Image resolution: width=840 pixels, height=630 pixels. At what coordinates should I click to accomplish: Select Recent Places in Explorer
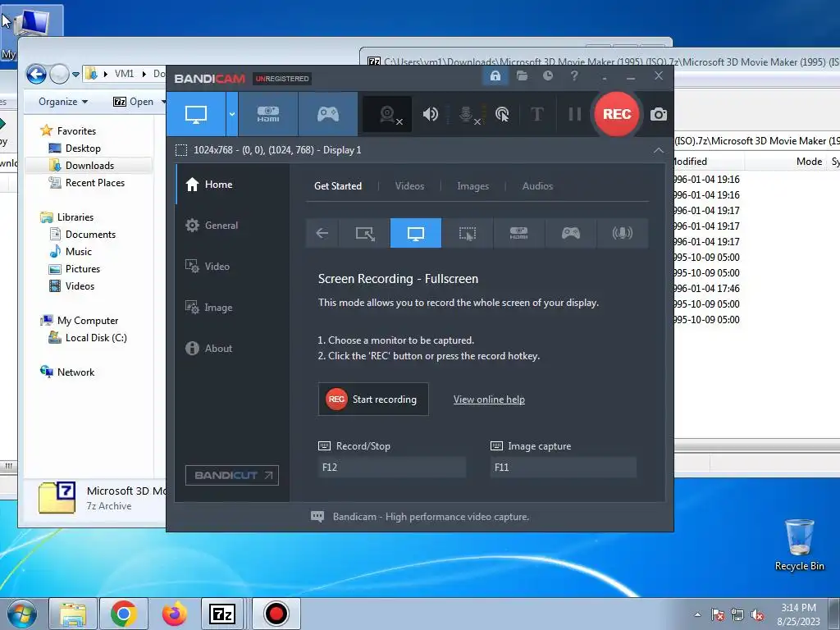pyautogui.click(x=95, y=183)
